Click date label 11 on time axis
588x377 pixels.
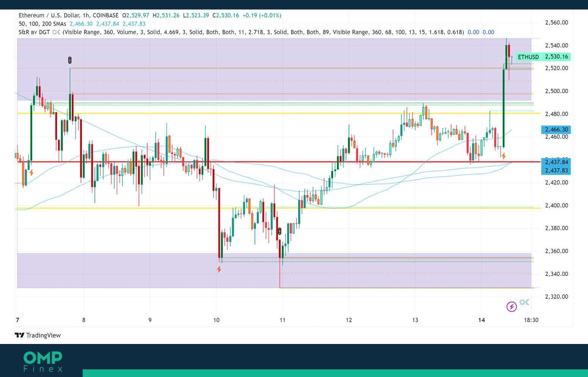click(x=282, y=320)
